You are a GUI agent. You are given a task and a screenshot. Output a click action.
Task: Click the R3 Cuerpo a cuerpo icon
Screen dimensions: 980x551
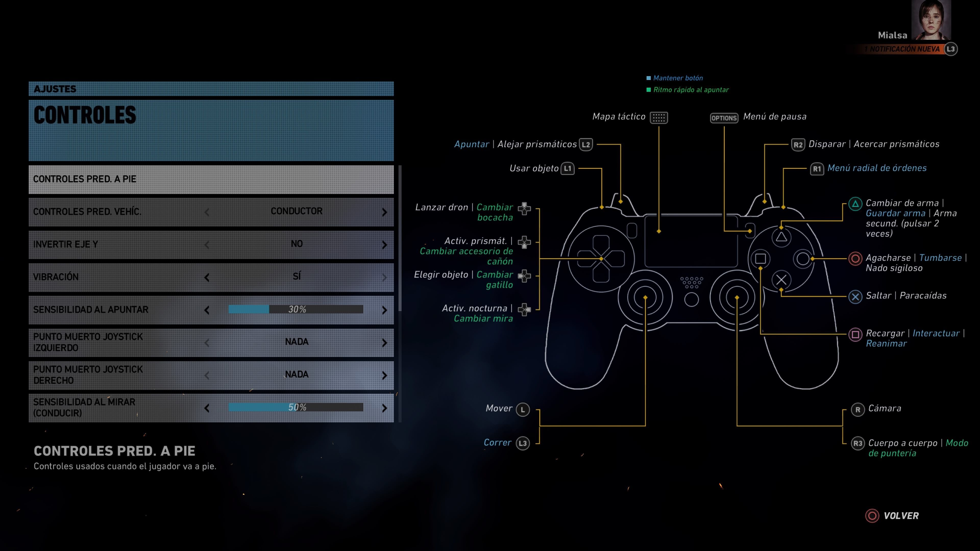(x=857, y=443)
